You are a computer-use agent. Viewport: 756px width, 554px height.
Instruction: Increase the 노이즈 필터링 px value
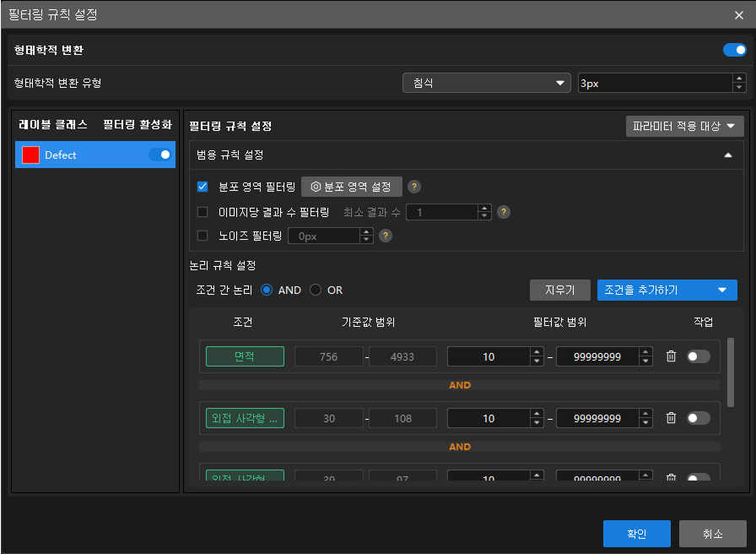click(x=366, y=232)
